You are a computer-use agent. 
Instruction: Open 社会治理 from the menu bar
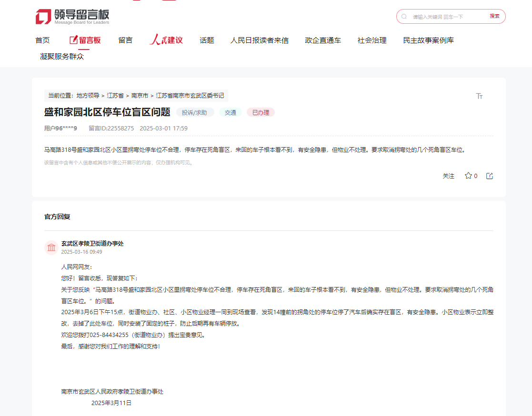tap(371, 40)
